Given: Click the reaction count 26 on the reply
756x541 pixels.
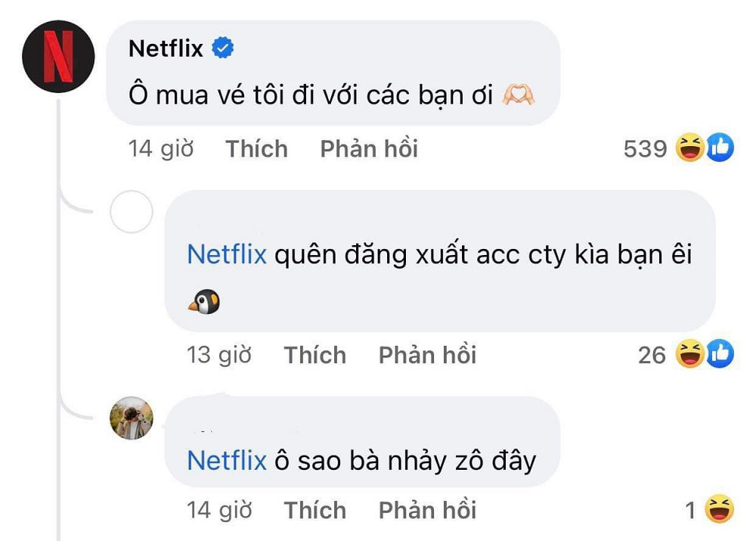Looking at the screenshot, I should click(653, 355).
